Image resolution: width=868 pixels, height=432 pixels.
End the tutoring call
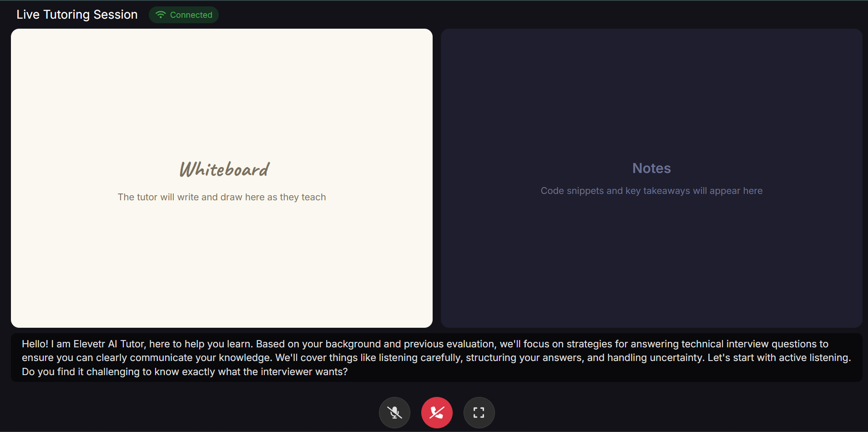pyautogui.click(x=437, y=412)
